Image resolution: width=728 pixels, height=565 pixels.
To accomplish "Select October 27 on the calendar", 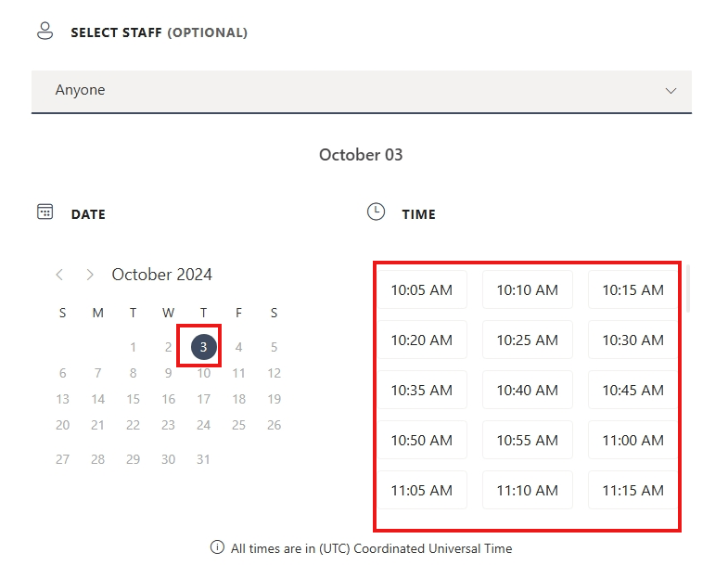I will click(x=63, y=459).
